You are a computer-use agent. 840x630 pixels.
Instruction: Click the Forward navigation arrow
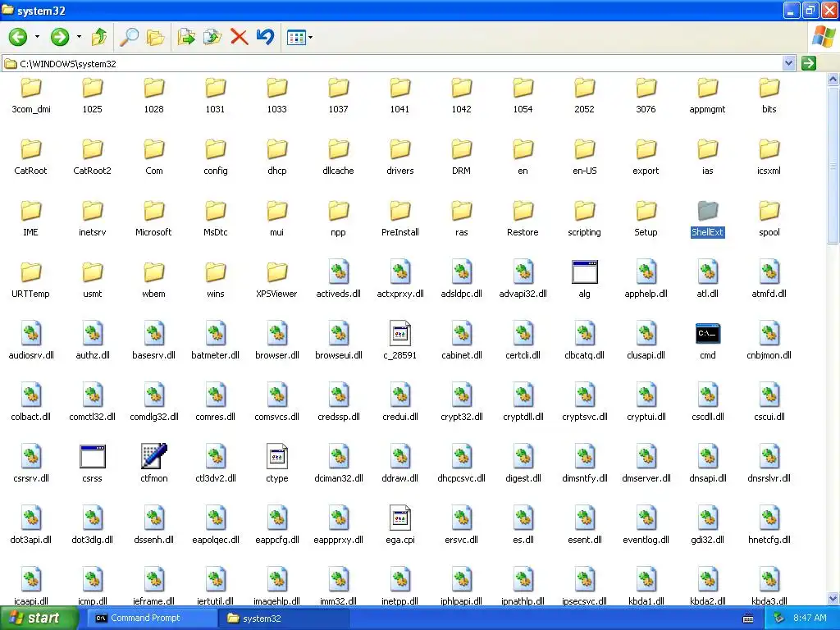click(x=59, y=37)
